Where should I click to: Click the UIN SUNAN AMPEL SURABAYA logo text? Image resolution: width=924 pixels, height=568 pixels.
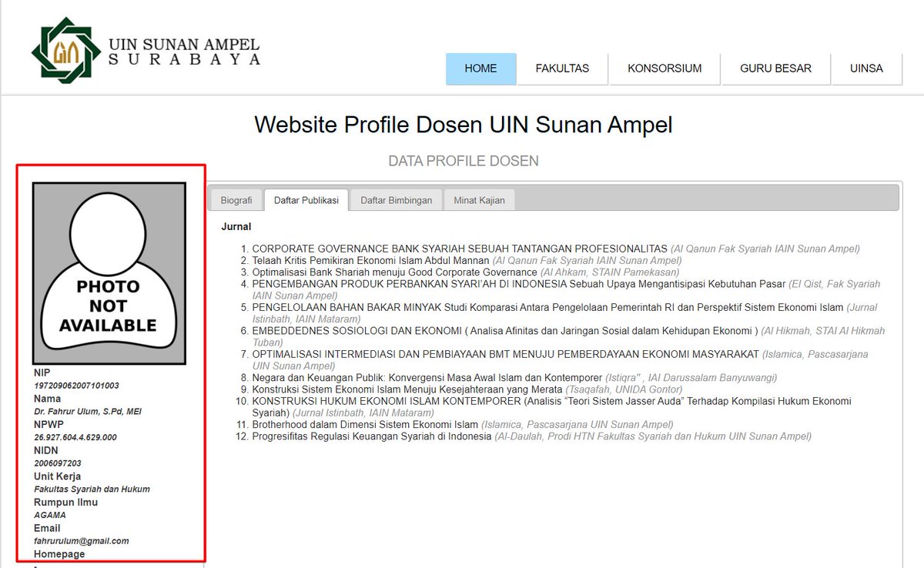(184, 52)
